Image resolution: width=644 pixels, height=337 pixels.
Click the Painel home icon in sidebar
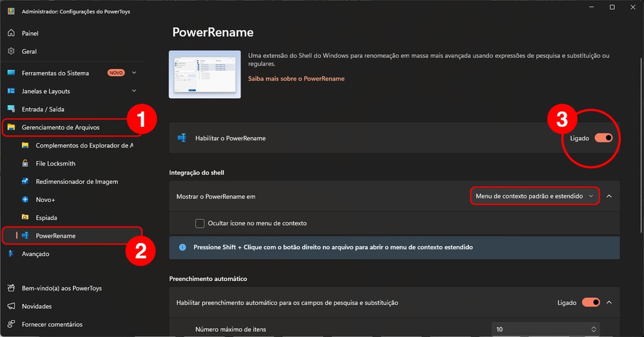pyautogui.click(x=11, y=33)
